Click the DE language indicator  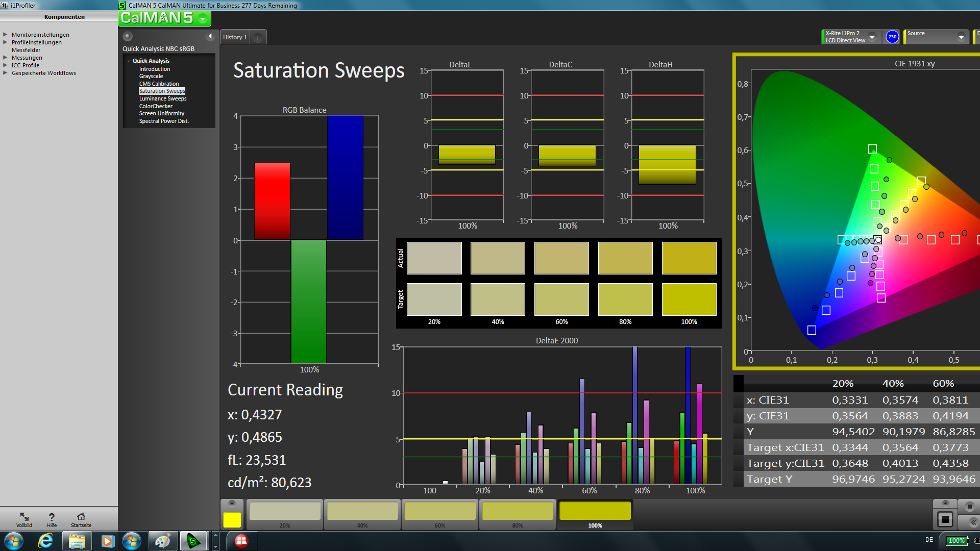(929, 540)
